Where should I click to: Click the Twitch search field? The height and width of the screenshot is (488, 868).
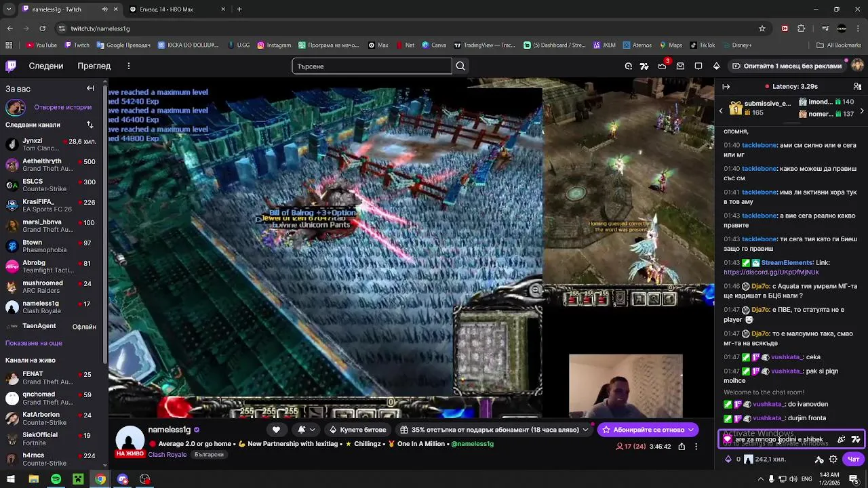click(372, 66)
